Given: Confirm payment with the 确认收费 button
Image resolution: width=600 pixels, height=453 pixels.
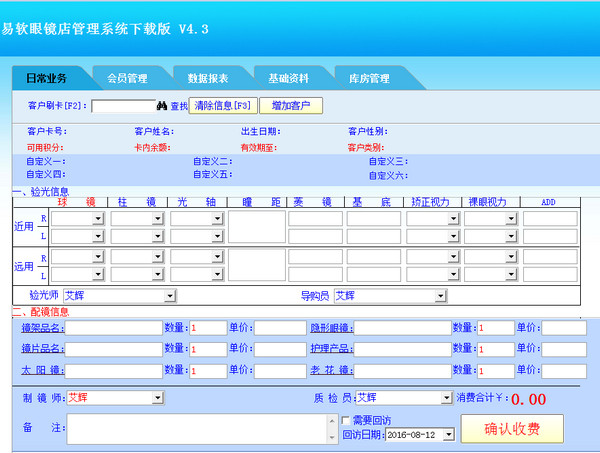Looking at the screenshot, I should point(511,429).
